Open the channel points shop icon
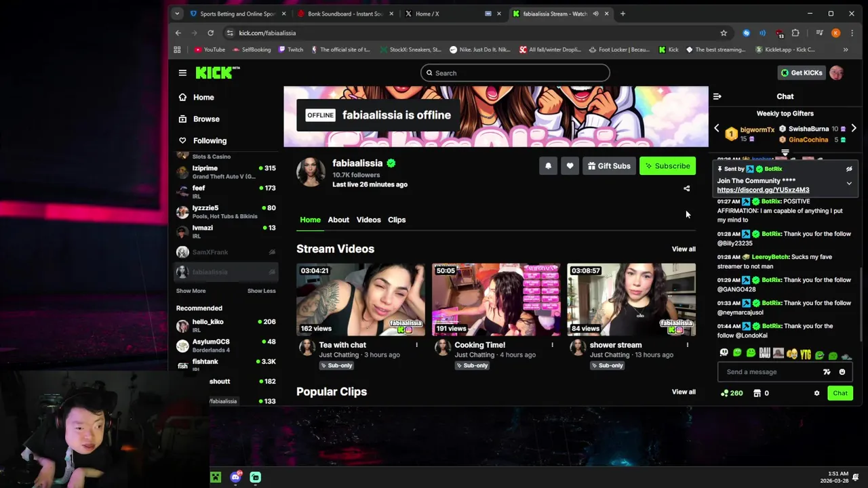This screenshot has height=488, width=868. pyautogui.click(x=757, y=393)
